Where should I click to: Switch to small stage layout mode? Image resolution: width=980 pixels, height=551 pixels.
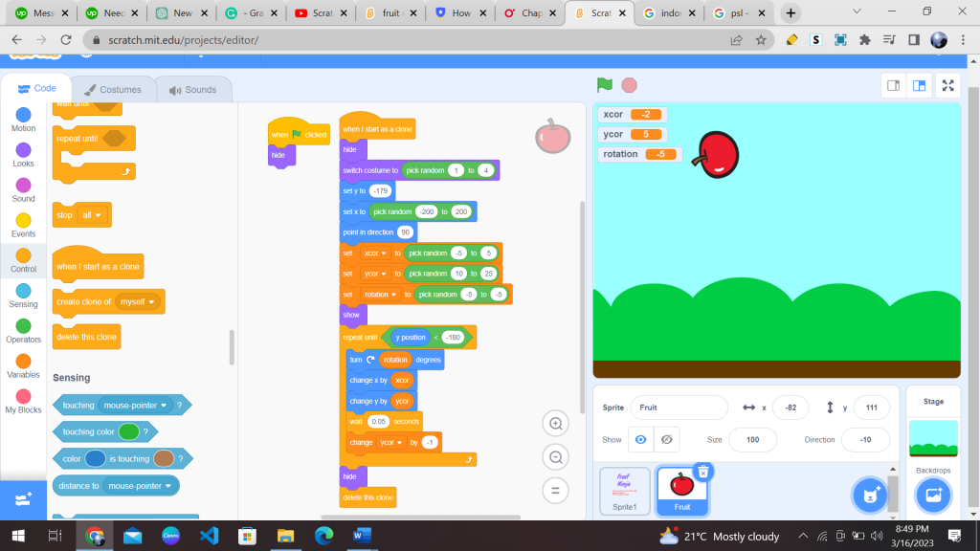(892, 84)
